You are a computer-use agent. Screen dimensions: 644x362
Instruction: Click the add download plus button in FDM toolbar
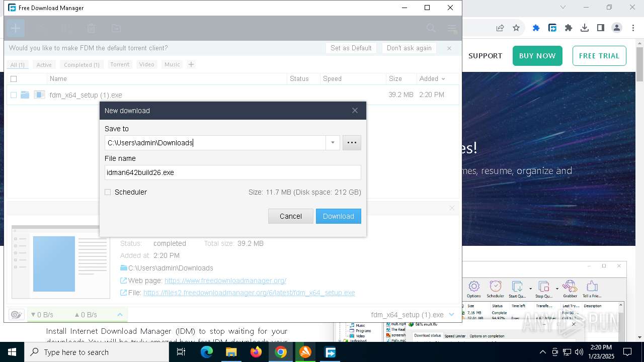[16, 28]
